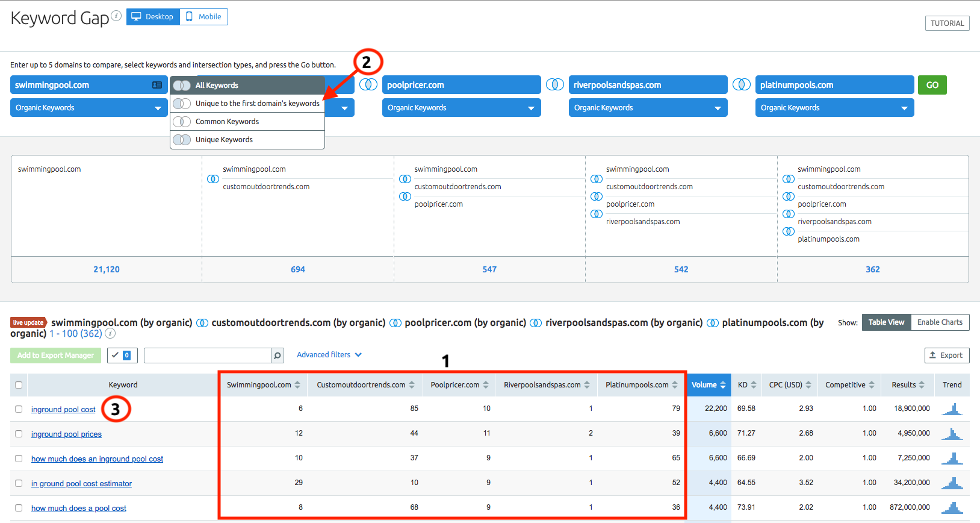Click the 547 keyword count
Screen dimensions: 980x523
point(489,269)
